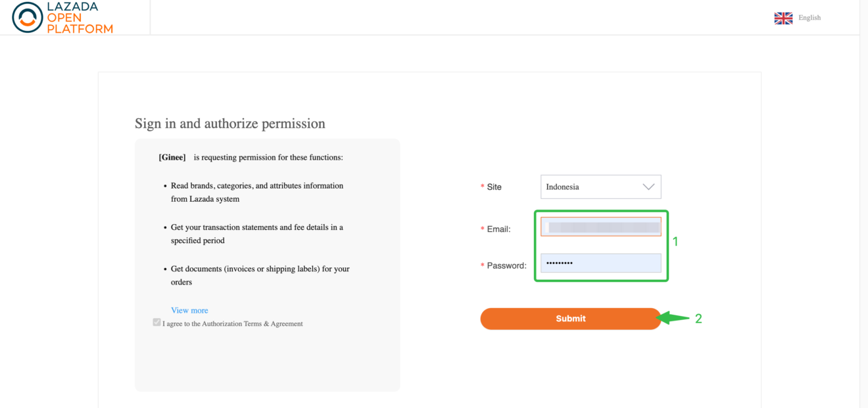Uncheck 'I agree to the Authorization Terms'
The height and width of the screenshot is (408, 868).
tap(157, 322)
